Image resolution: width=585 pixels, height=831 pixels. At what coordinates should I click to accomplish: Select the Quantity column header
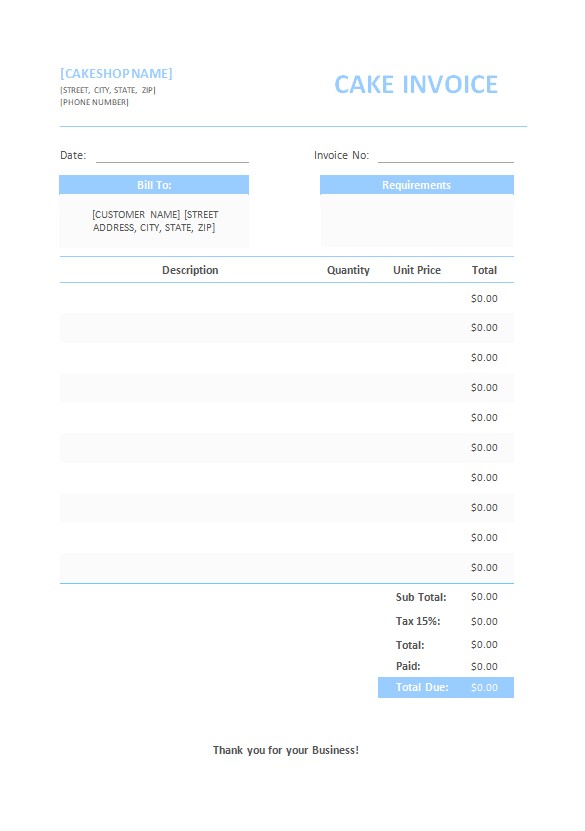click(348, 270)
